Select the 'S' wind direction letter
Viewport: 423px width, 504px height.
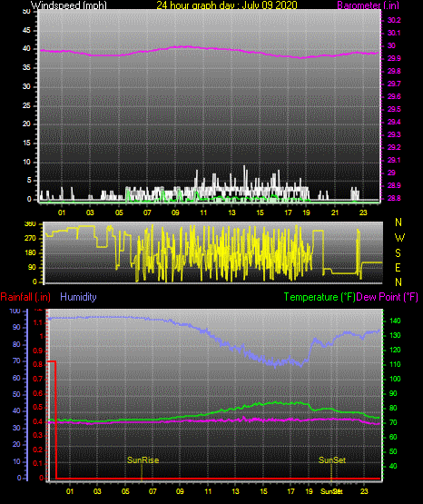(398, 253)
